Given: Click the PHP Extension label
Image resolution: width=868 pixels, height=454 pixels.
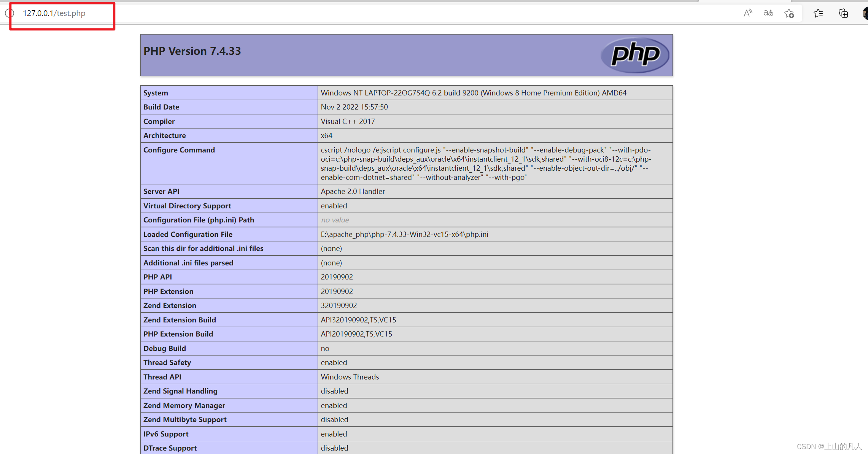Looking at the screenshot, I should click(x=169, y=291).
